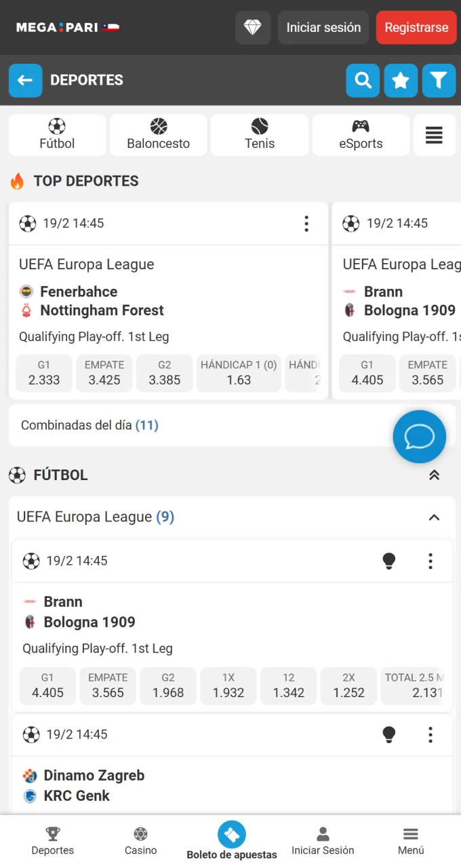The image size is (461, 868).
Task: Select the G1 2.333 odd for Fenerbahce
Action: [x=43, y=373]
